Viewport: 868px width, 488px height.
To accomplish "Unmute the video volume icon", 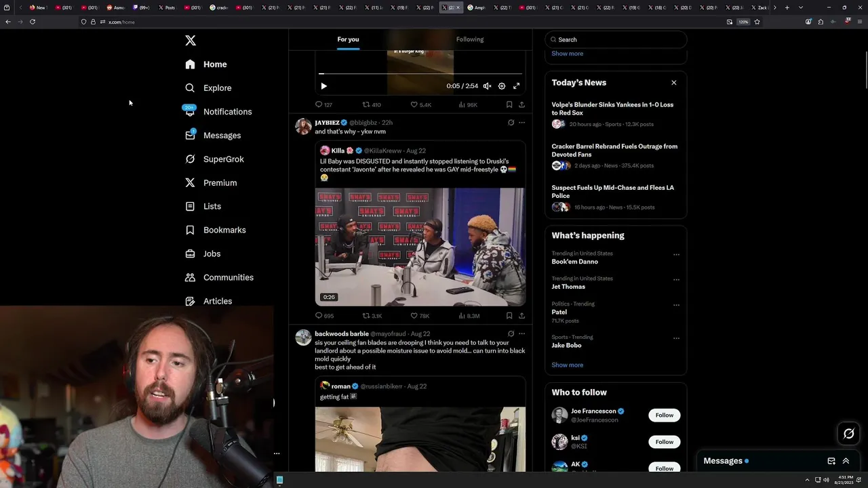I will coord(487,86).
